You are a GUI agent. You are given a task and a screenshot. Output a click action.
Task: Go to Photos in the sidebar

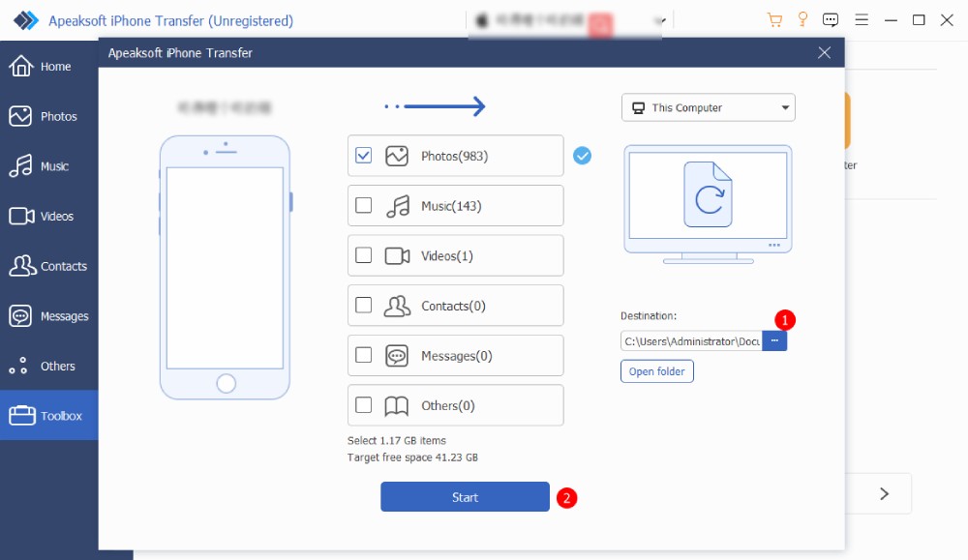click(x=48, y=116)
